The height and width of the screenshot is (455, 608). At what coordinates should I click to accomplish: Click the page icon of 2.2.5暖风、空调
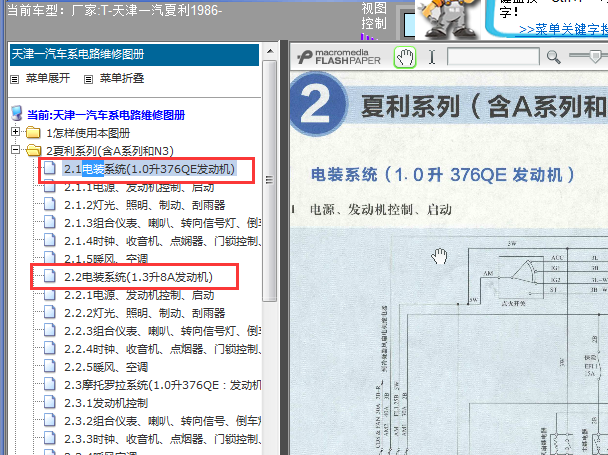click(x=50, y=366)
